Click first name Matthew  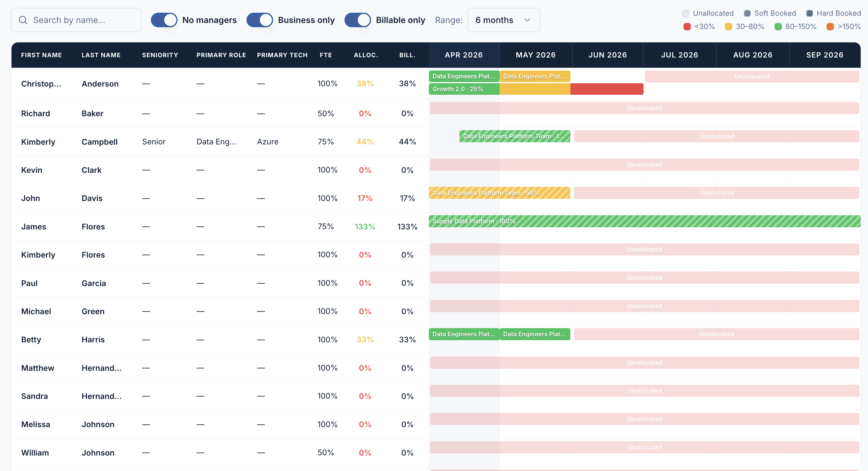point(38,368)
